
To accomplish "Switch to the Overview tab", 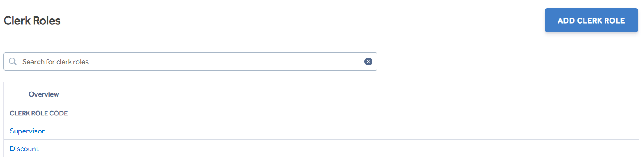I will 44,94.
